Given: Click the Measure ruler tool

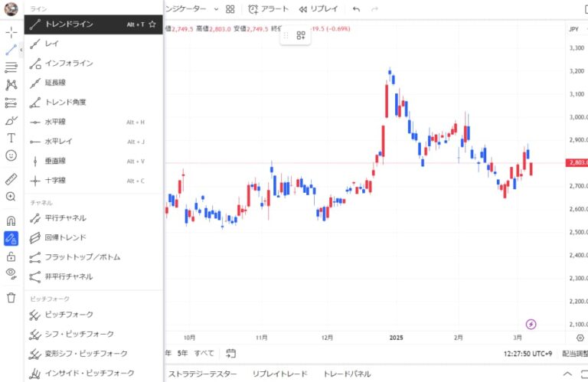Looking at the screenshot, I should 11,179.
